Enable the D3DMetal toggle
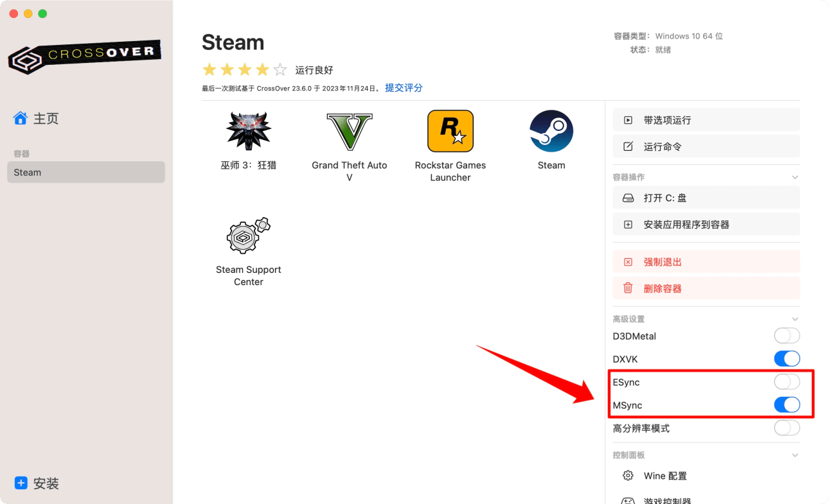The image size is (829, 504). pyautogui.click(x=787, y=336)
